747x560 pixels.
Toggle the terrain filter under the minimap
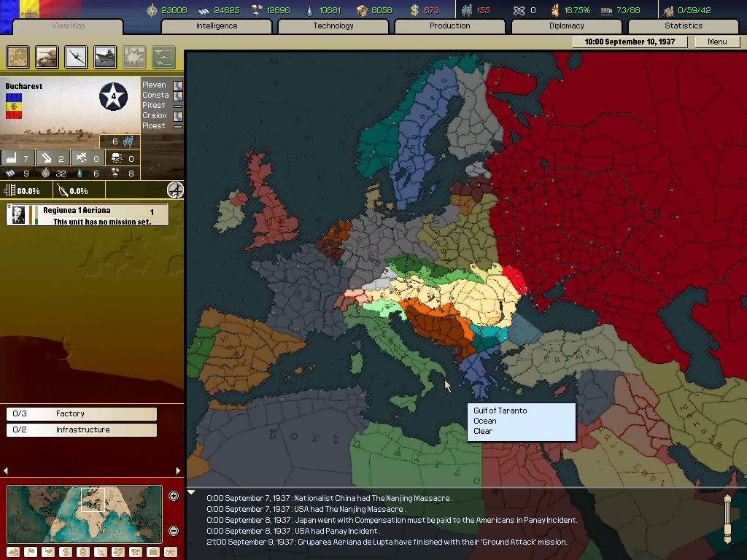coord(12,552)
